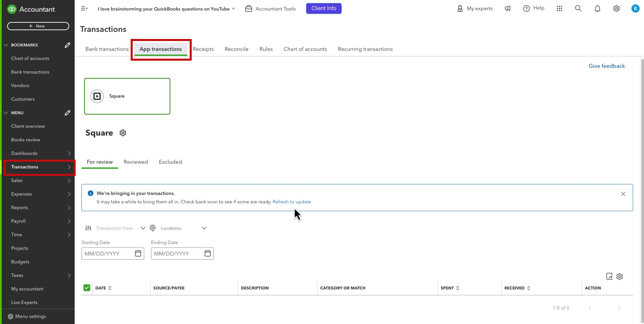Open Vendors bookmark
644x324 pixels.
tap(20, 86)
